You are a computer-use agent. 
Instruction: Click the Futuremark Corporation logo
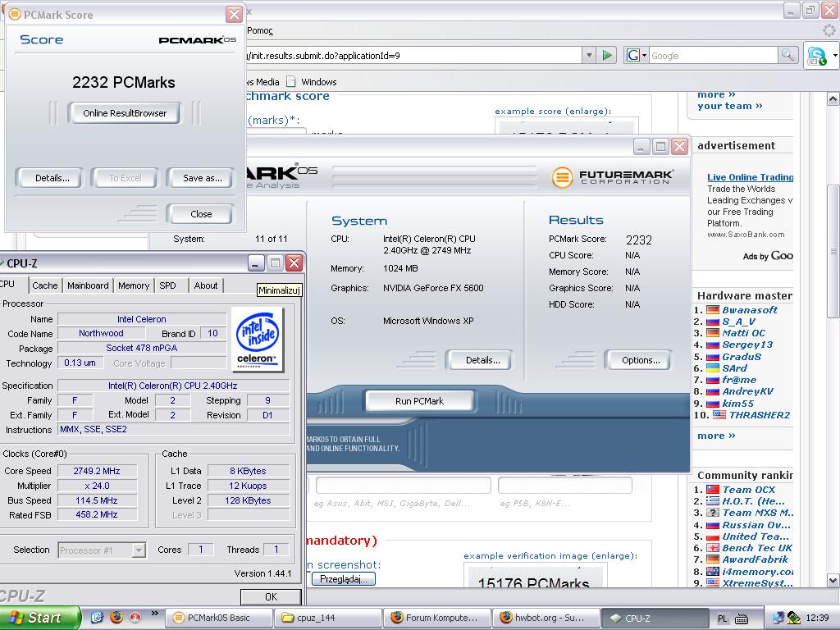coord(612,177)
